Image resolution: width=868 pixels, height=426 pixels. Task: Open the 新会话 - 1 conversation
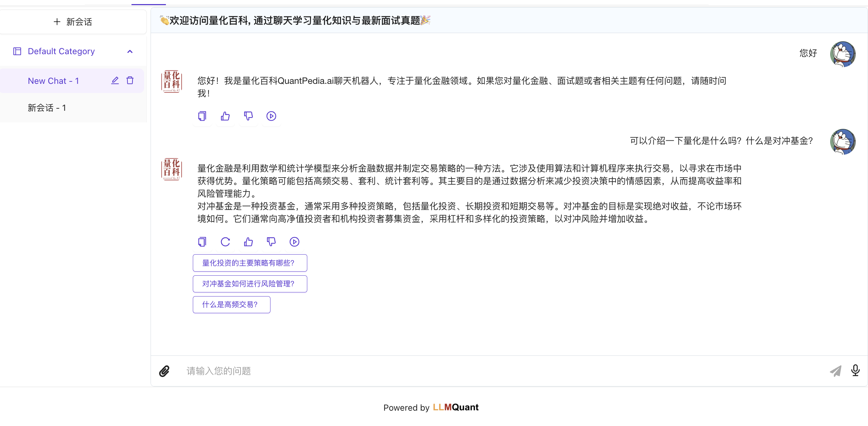[47, 108]
